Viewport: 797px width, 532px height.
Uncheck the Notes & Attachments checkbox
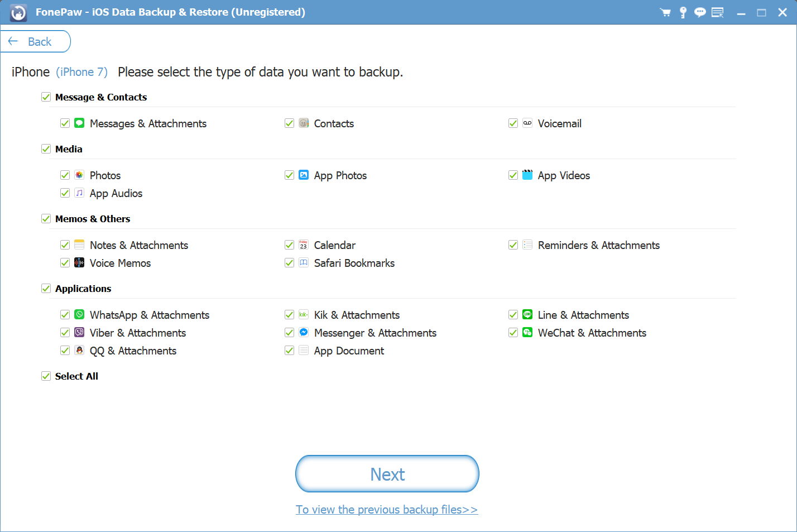point(65,245)
